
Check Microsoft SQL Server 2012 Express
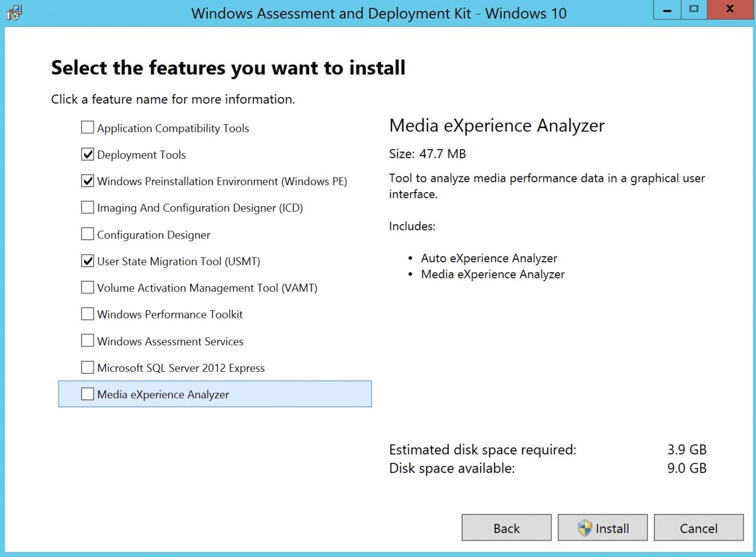(x=87, y=367)
